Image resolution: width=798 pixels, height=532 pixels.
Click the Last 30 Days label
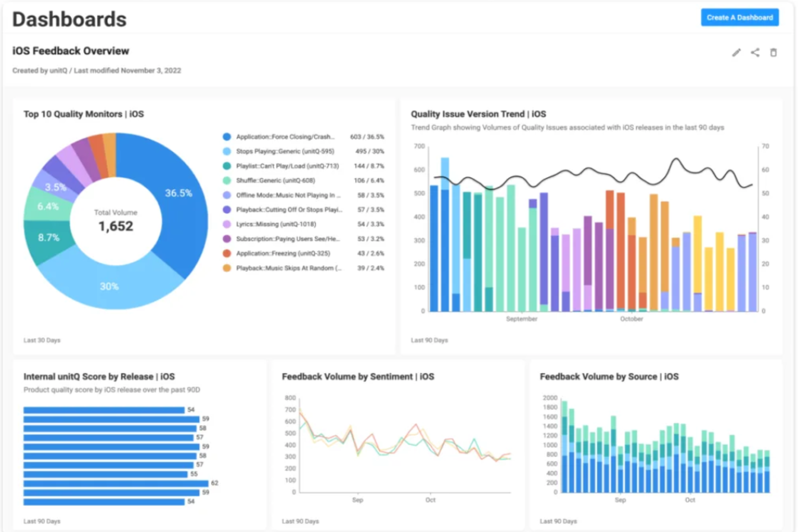(42, 340)
